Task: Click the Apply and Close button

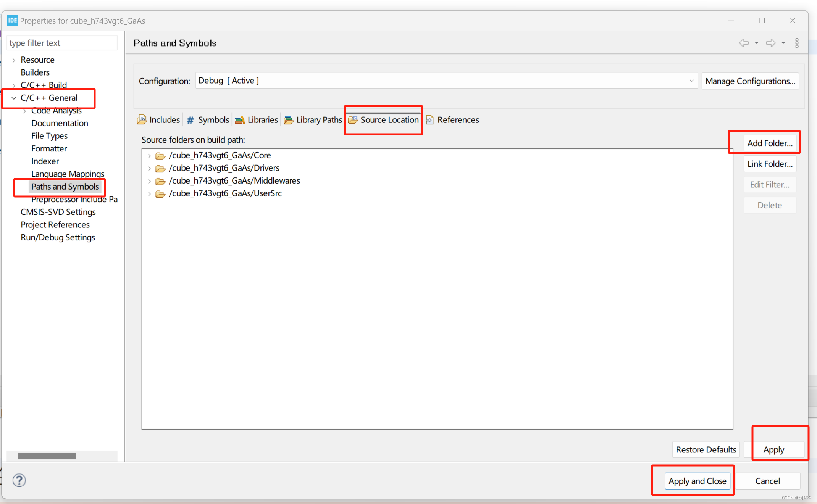Action: point(698,481)
